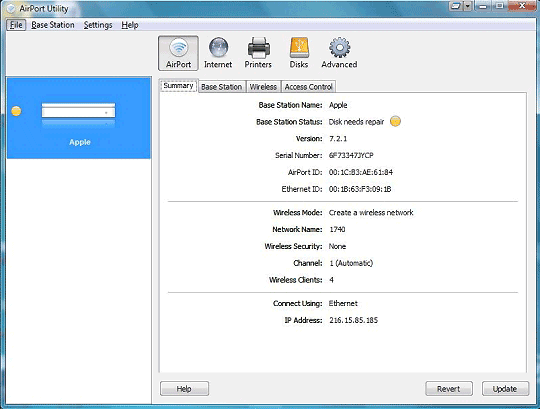
Task: Switch to the Base Station tab
Action: click(x=221, y=87)
